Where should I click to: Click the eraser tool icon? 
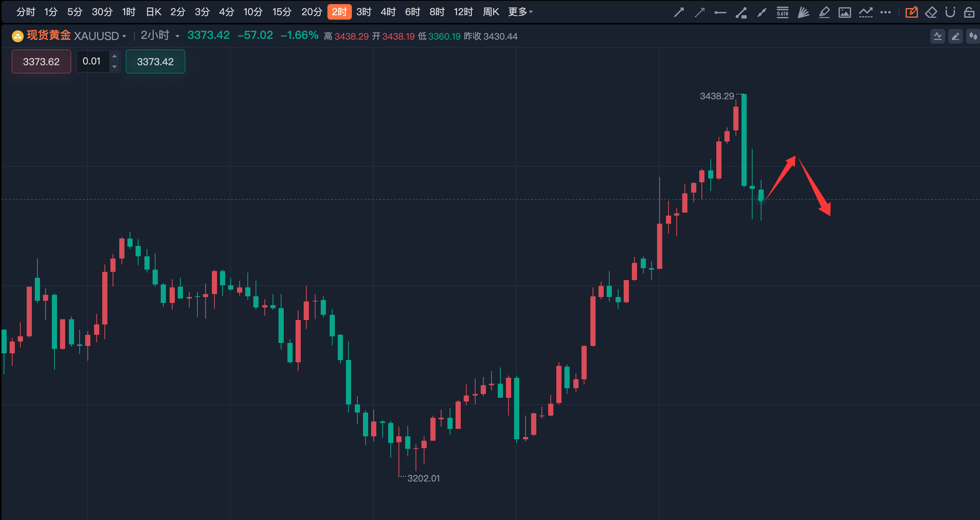pyautogui.click(x=930, y=13)
